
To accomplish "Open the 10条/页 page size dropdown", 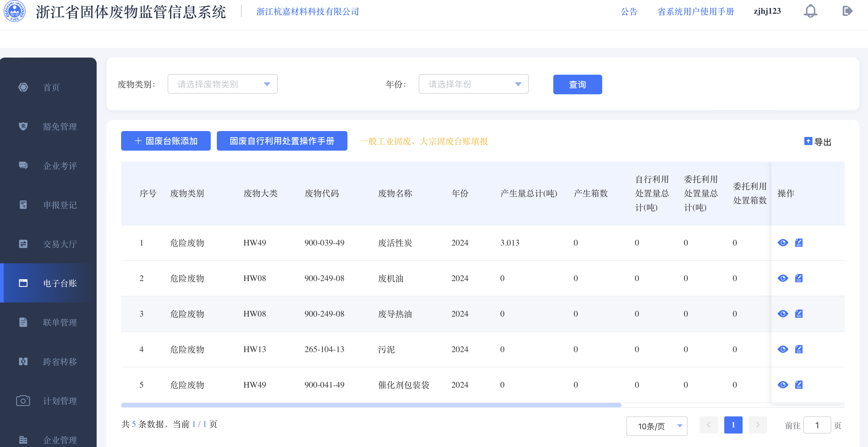I will 656,426.
